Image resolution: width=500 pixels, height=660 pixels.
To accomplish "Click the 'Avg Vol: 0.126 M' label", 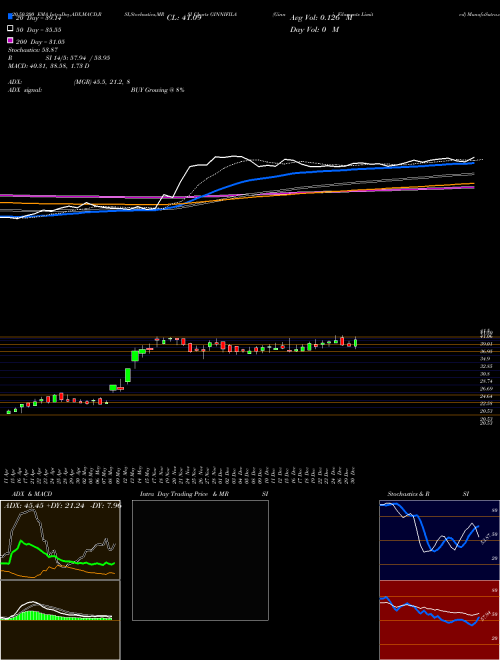I will tap(321, 18).
